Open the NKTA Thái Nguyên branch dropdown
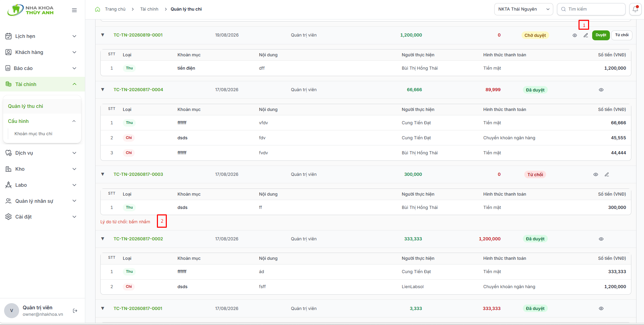The image size is (644, 325). click(524, 9)
